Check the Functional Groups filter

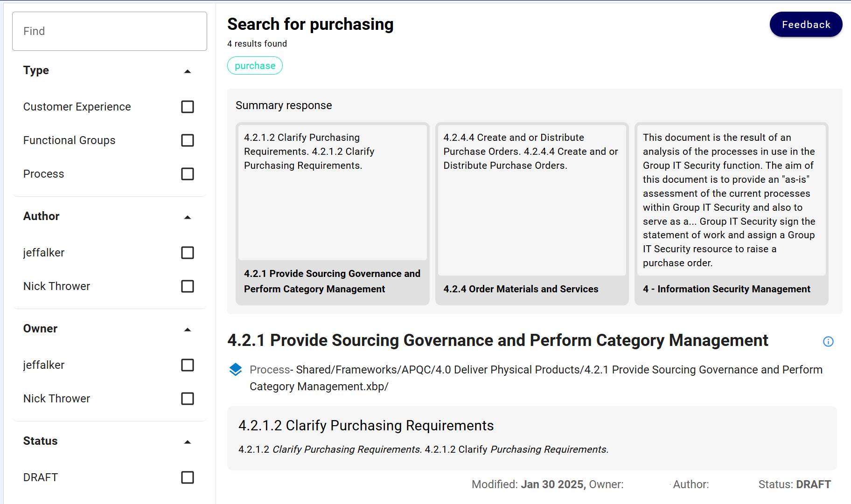click(187, 140)
